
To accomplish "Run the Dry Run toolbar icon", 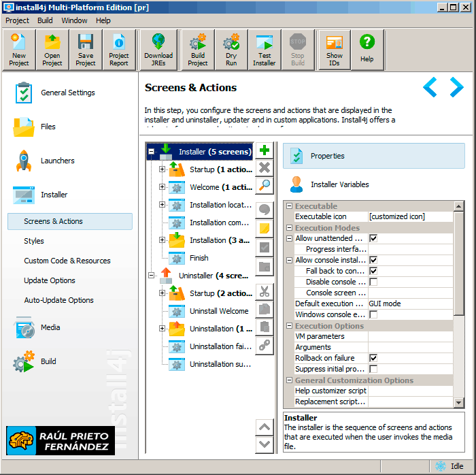I will point(231,49).
